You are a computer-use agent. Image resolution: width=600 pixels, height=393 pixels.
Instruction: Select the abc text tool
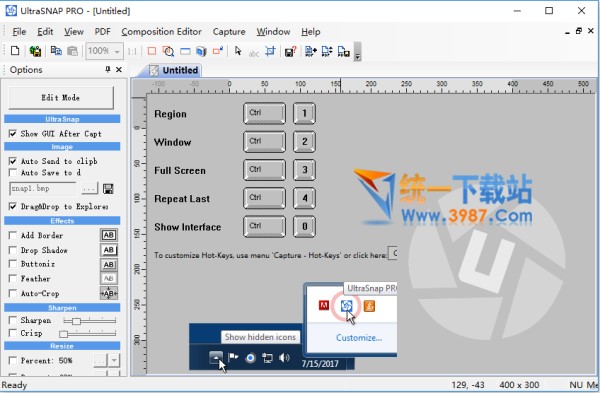[254, 53]
